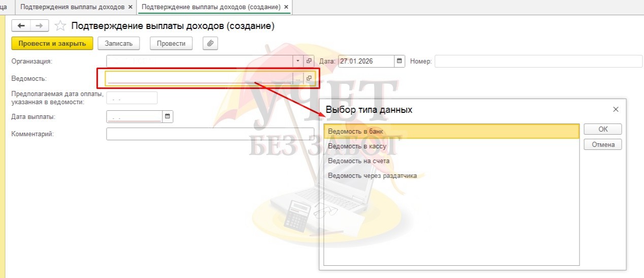Close the Подтверждение выплаты доходов (создание) tab

pyautogui.click(x=287, y=7)
